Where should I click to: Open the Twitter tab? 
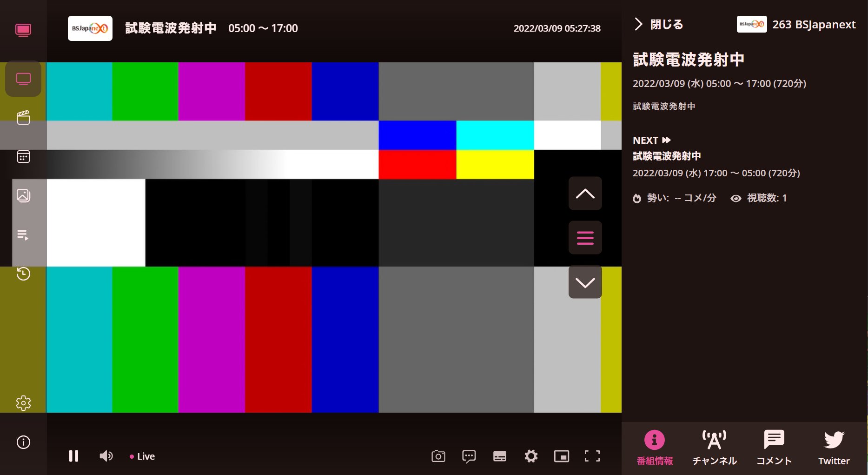(x=833, y=447)
